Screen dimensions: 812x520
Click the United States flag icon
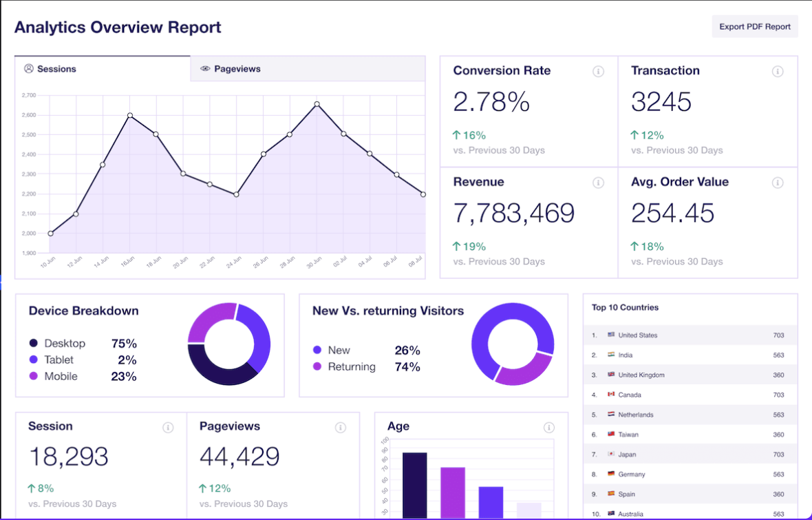(x=611, y=335)
